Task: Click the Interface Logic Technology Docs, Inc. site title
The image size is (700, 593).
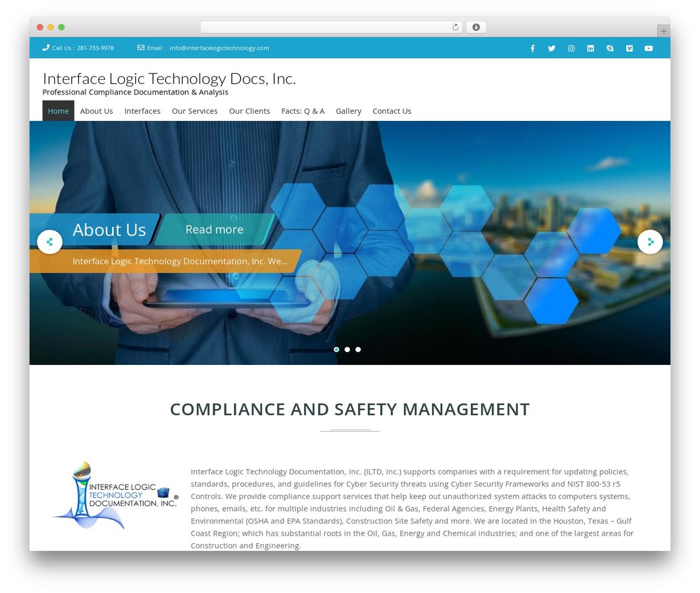Action: click(x=169, y=79)
